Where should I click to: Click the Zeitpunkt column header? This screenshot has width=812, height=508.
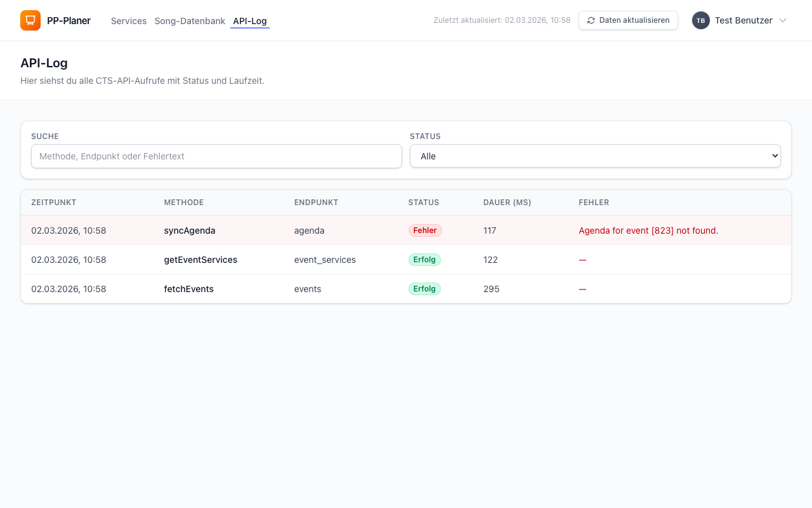(x=54, y=203)
